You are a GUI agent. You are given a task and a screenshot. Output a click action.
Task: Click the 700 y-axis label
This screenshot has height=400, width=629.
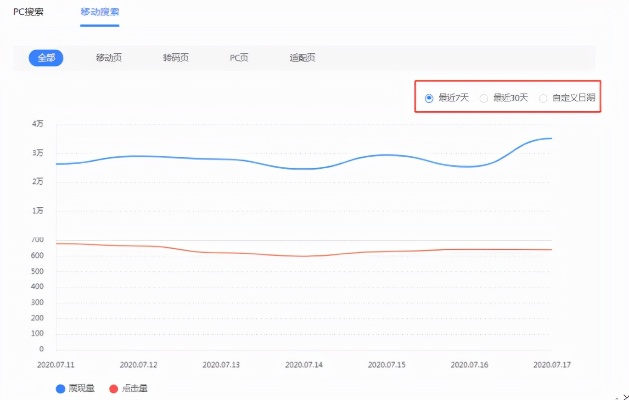click(x=37, y=240)
